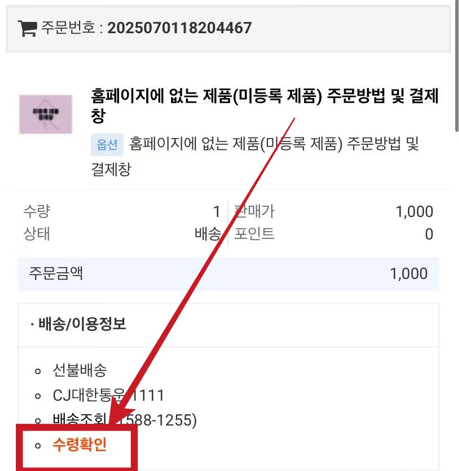Open product title 홈페이지에 없는 제품 link

pyautogui.click(x=265, y=105)
